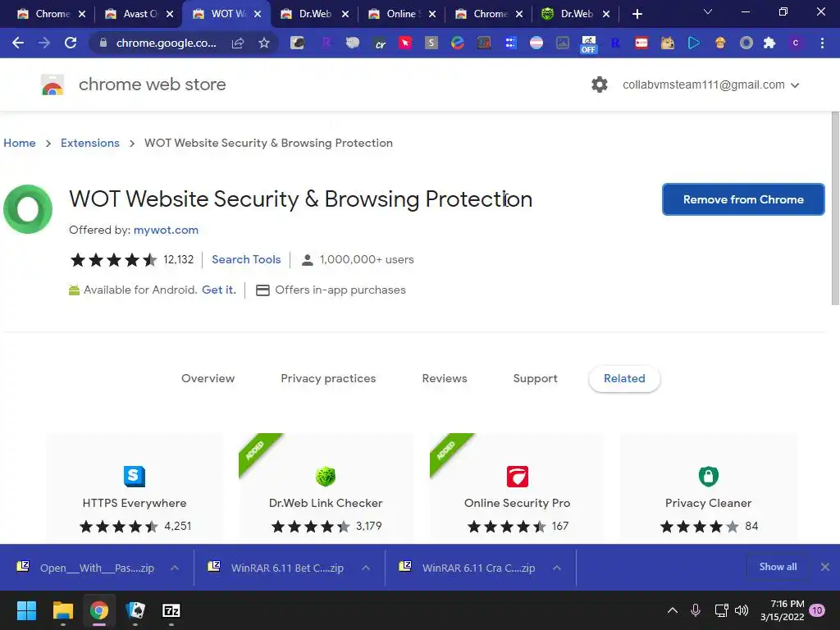840x630 pixels.
Task: Open the Extensions puzzle piece menu
Action: [769, 43]
